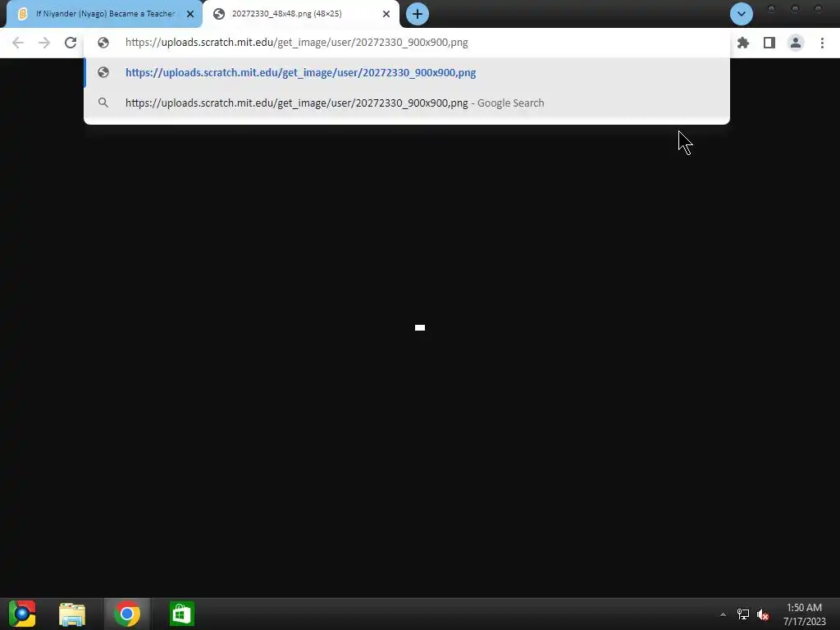This screenshot has width=840, height=630.
Task: Click the Chrome taskbar icon
Action: [x=127, y=614]
